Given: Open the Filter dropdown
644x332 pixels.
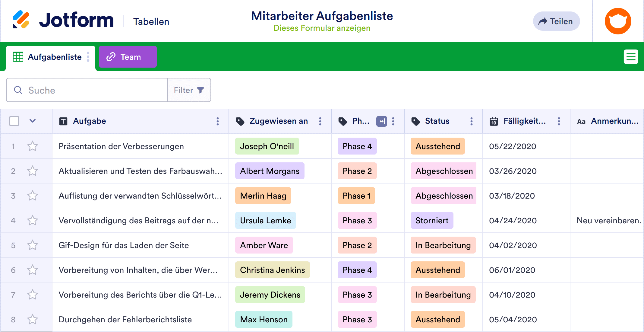Looking at the screenshot, I should pos(189,90).
